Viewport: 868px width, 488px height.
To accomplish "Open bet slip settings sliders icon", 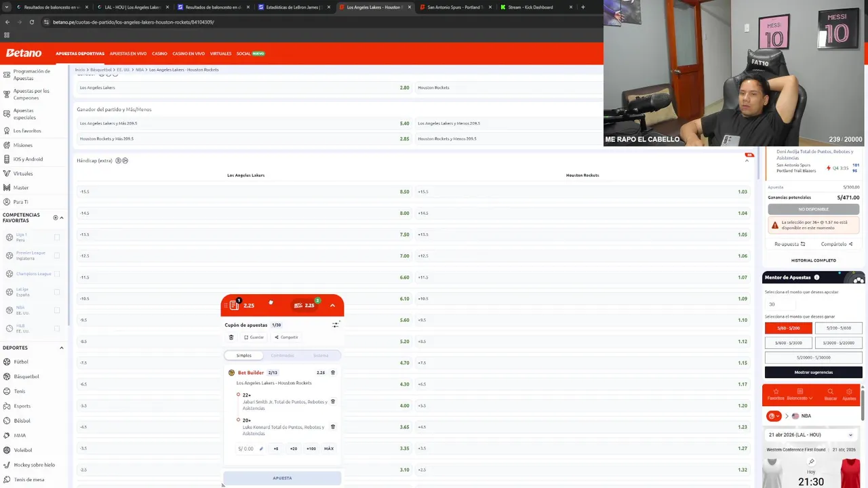I will click(335, 325).
